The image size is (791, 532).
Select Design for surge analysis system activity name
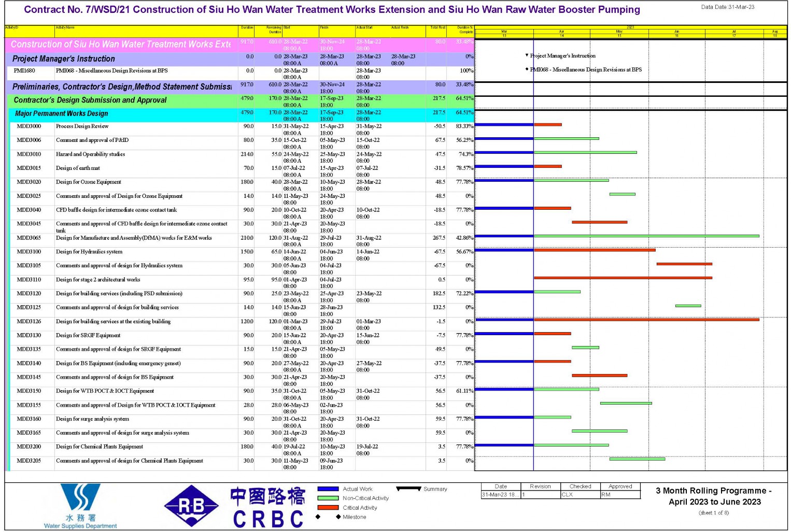click(x=92, y=419)
